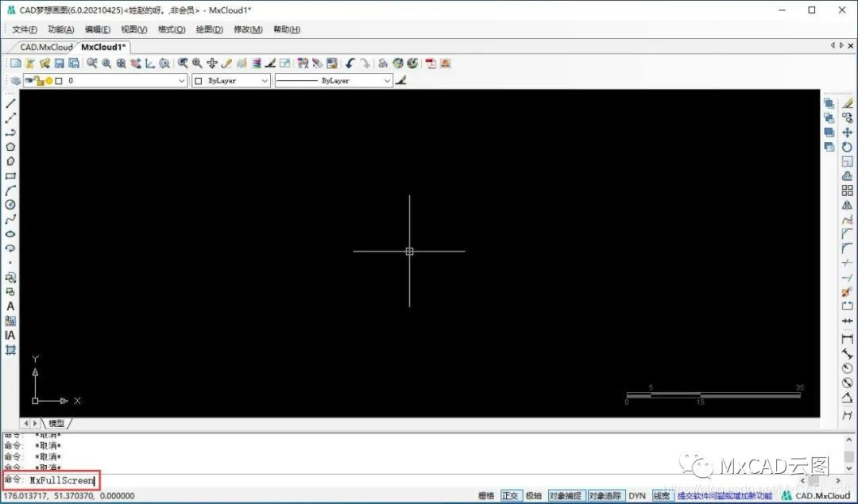Select the Move tool in right toolbar
The height and width of the screenshot is (504, 858).
[x=847, y=133]
